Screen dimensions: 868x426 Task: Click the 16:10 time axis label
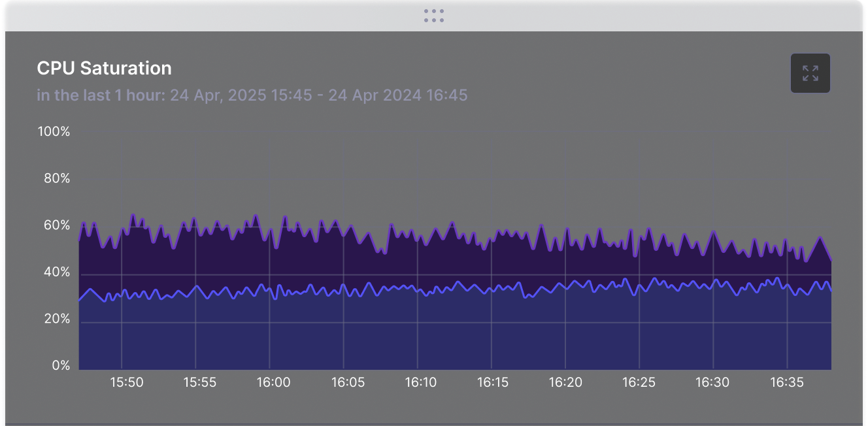(421, 383)
